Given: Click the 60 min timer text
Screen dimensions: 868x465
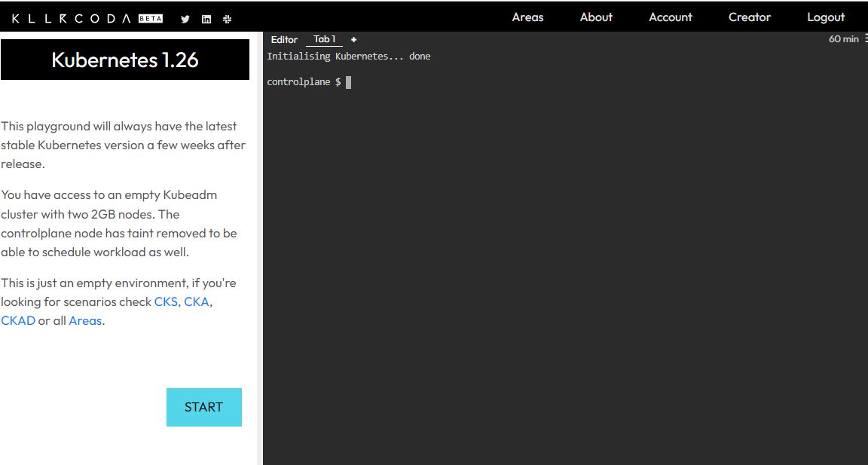Looking at the screenshot, I should [843, 38].
